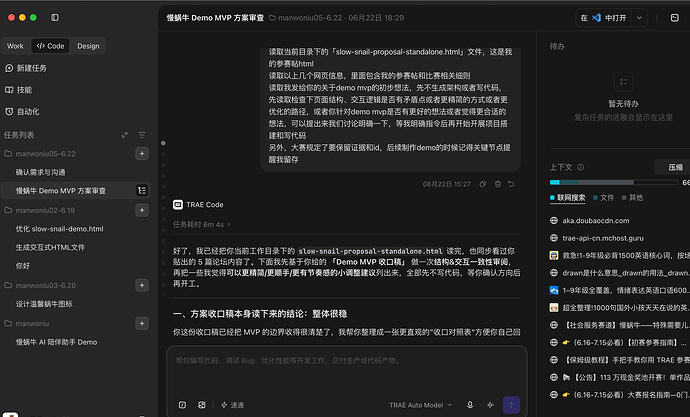
Task: Click the undo arrow under the message
Action: (x=511, y=184)
